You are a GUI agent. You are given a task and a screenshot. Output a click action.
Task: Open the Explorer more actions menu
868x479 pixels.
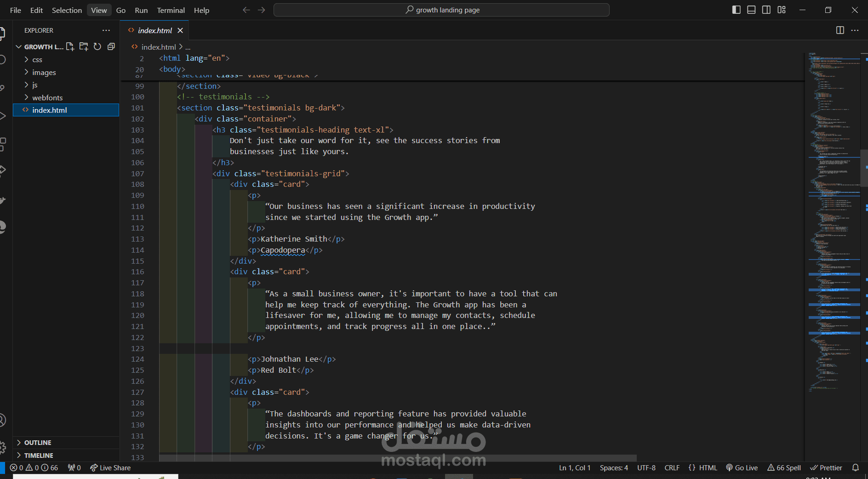click(x=106, y=30)
